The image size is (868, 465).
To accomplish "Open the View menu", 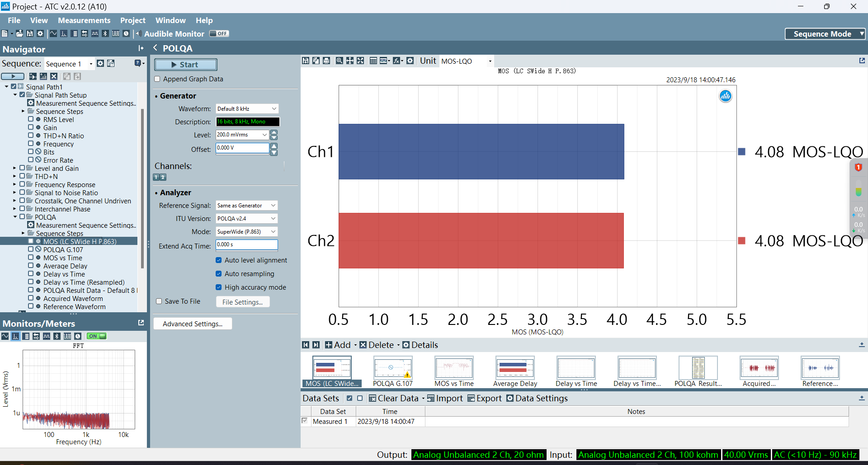I will coord(39,20).
